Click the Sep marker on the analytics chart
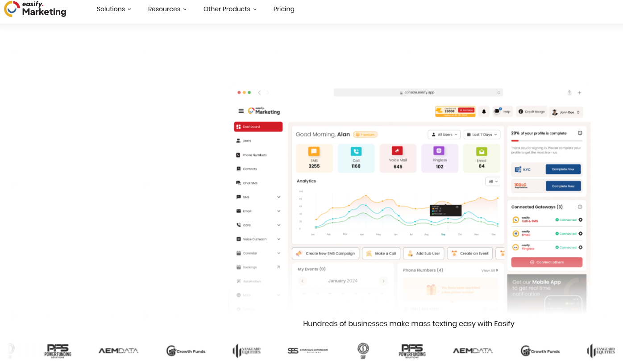This screenshot has height=364, width=623. pyautogui.click(x=443, y=234)
